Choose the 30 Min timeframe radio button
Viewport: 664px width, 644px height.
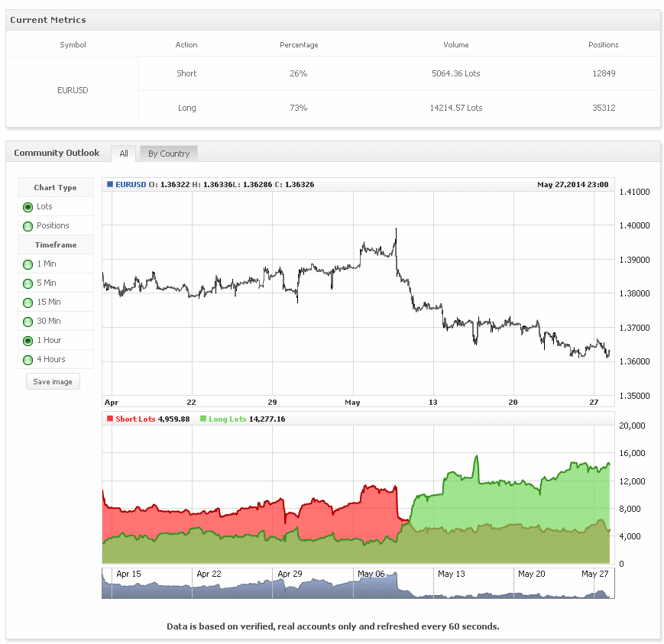tap(28, 322)
